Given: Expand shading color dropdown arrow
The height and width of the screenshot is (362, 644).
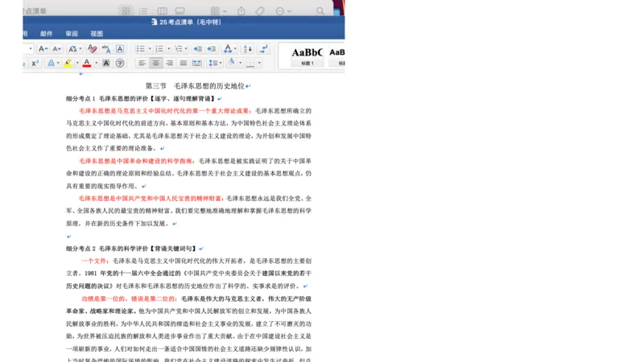Looking at the screenshot, I should [x=240, y=63].
